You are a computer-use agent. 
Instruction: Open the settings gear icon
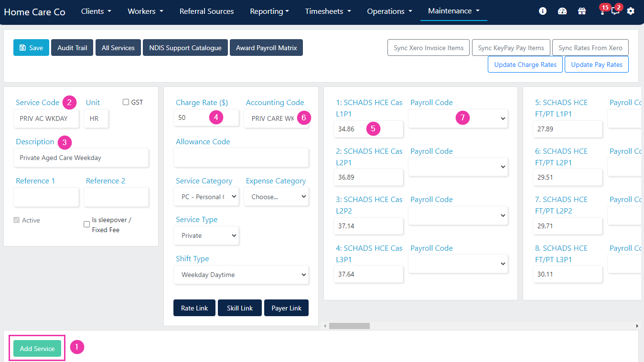631,11
